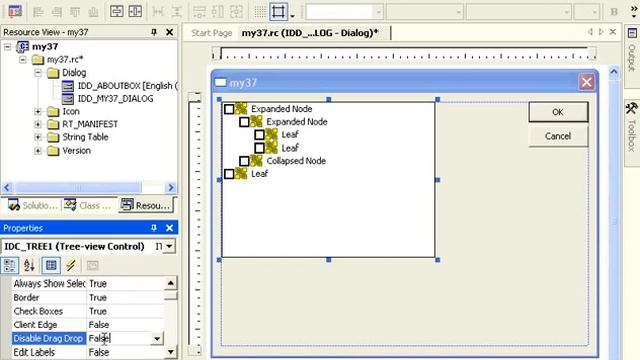This screenshot has width=640, height=360.
Task: Click the Test Dialog toolbar icon
Action: click(x=15, y=11)
